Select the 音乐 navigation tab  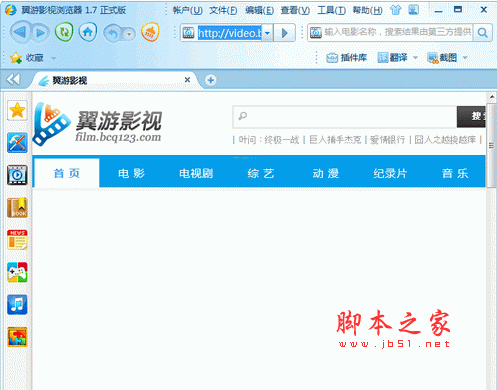tap(455, 173)
